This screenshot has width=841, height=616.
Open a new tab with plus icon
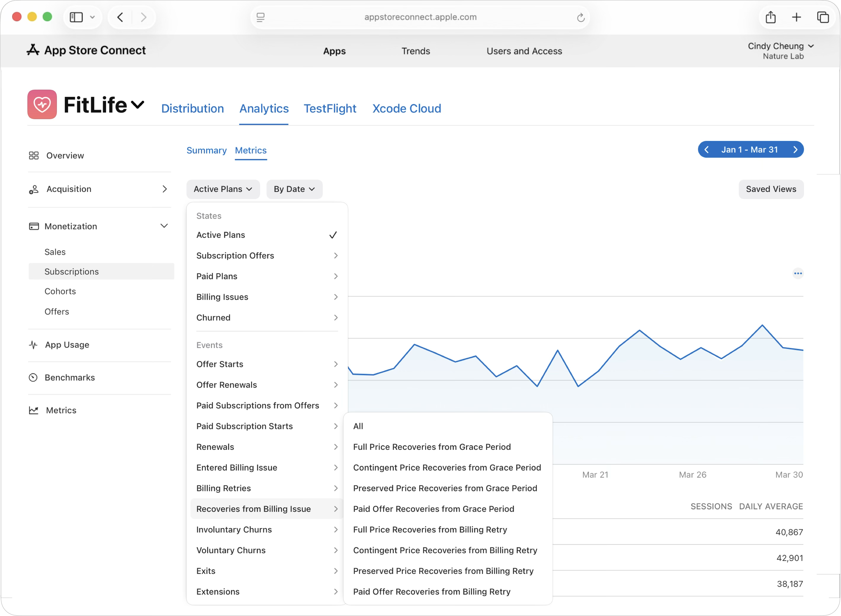click(x=796, y=17)
